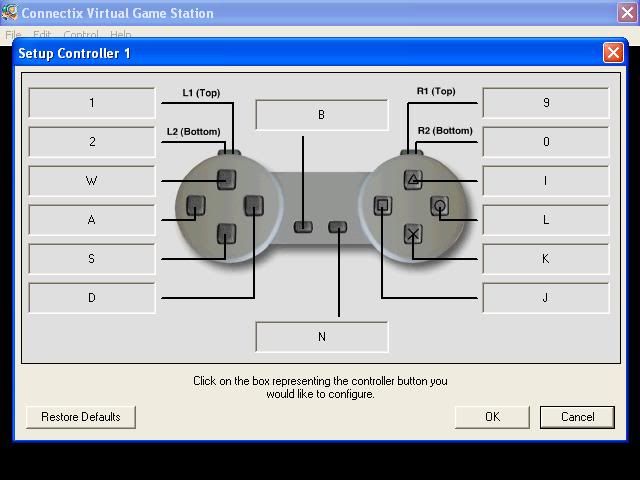Open the Help menu in main window

click(x=120, y=35)
